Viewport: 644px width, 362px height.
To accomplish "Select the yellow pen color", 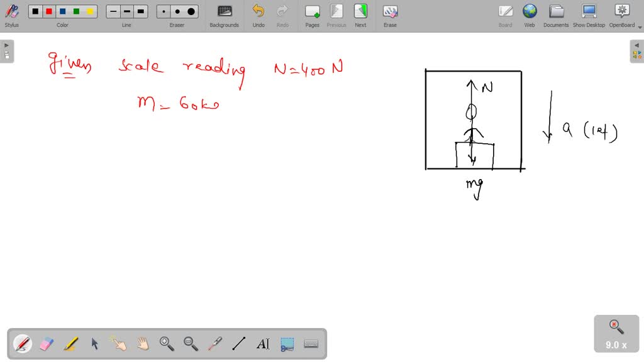I will (x=90, y=11).
